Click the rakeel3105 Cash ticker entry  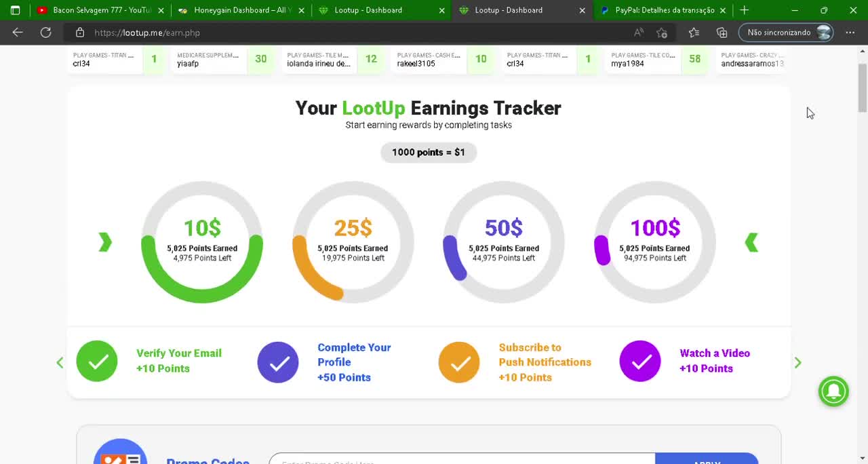click(442, 59)
